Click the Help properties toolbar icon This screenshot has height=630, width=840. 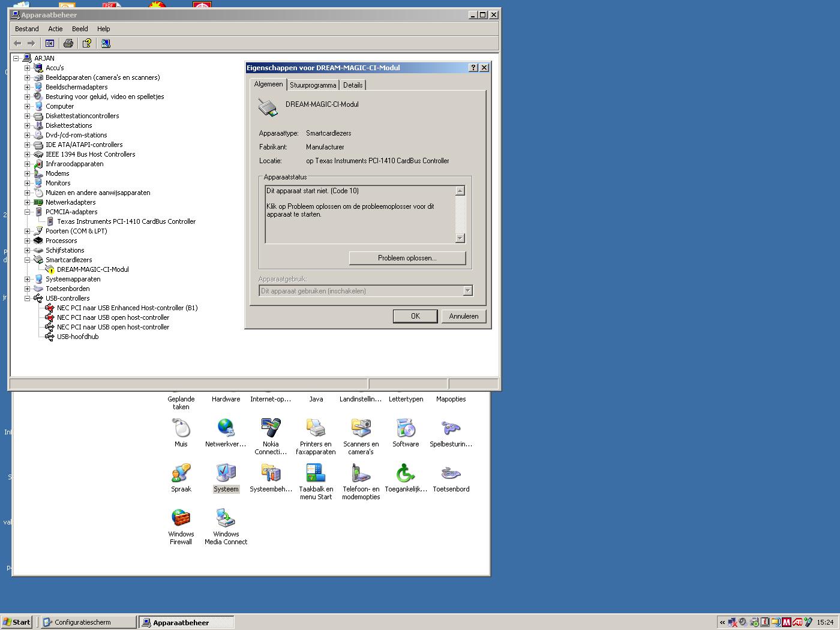pyautogui.click(x=87, y=43)
